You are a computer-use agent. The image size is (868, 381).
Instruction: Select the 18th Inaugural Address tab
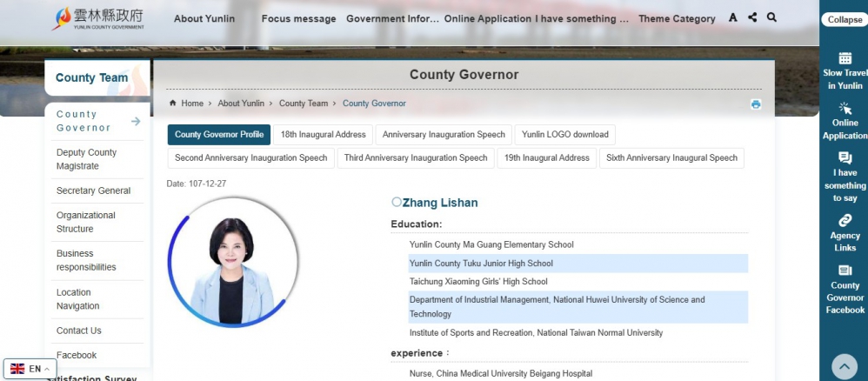tap(324, 135)
